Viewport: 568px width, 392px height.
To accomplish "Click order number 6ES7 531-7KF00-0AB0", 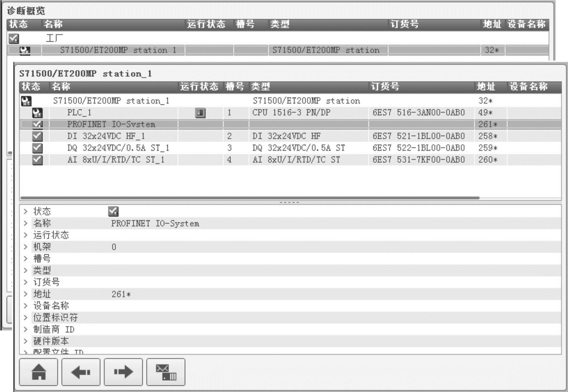I will tap(419, 160).
